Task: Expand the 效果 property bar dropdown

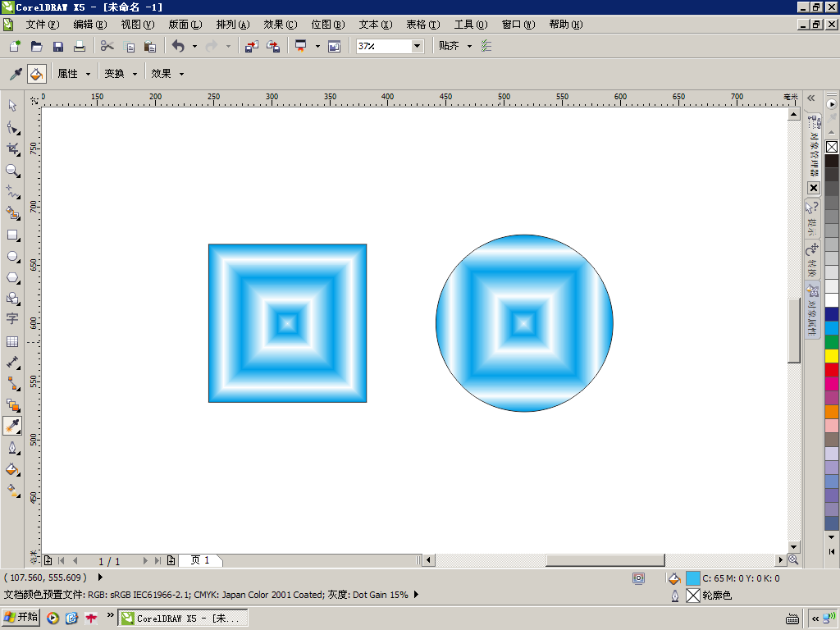Action: coord(181,74)
